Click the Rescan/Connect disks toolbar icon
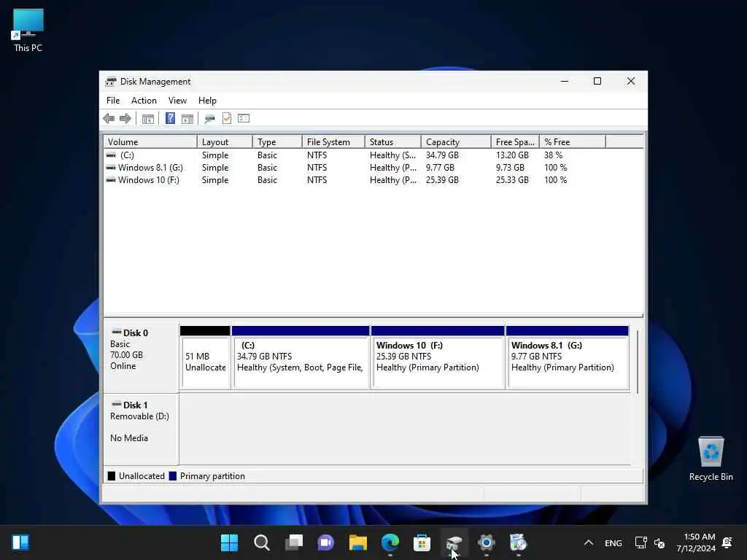Screen dimensions: 747x560 point(209,119)
